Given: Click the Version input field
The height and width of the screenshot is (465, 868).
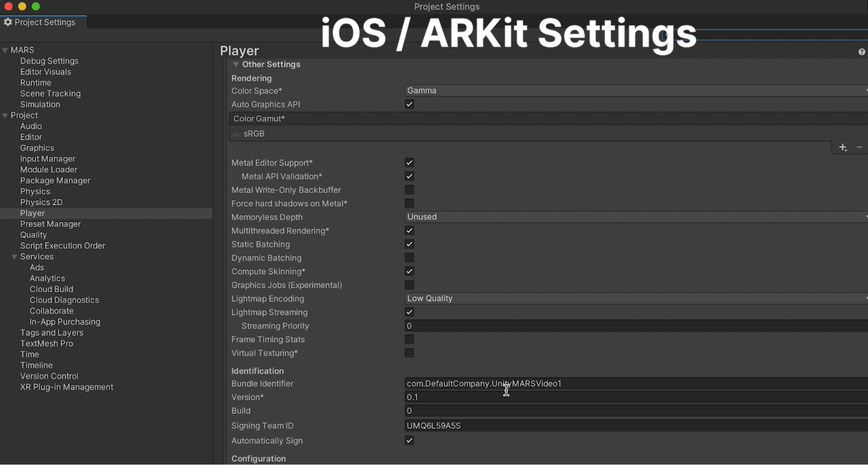Looking at the screenshot, I should (x=636, y=397).
